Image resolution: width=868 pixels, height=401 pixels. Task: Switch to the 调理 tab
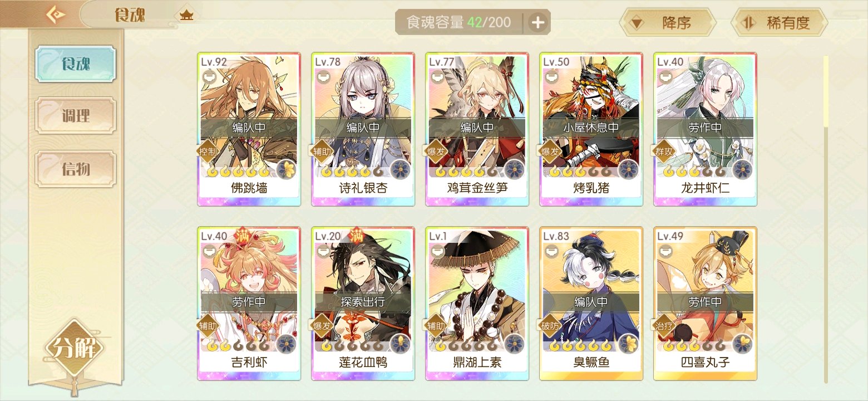pos(76,116)
